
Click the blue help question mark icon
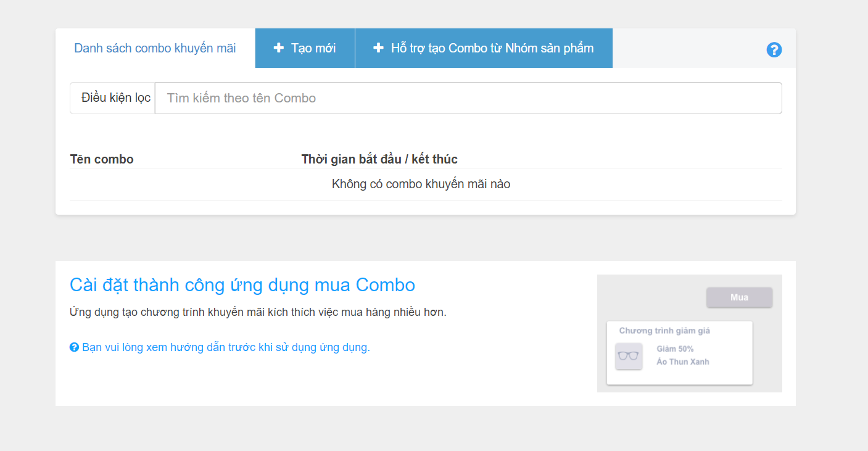[774, 50]
